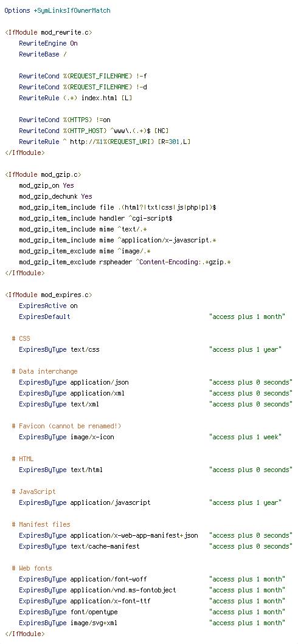Place cursor on RewriteBase / line
This screenshot has height=644, width=298.
click(43, 54)
